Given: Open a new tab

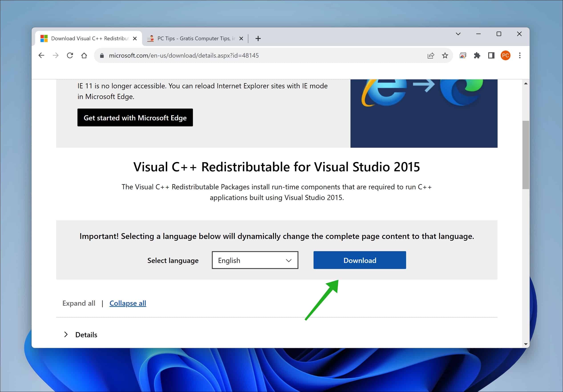Looking at the screenshot, I should (x=258, y=38).
